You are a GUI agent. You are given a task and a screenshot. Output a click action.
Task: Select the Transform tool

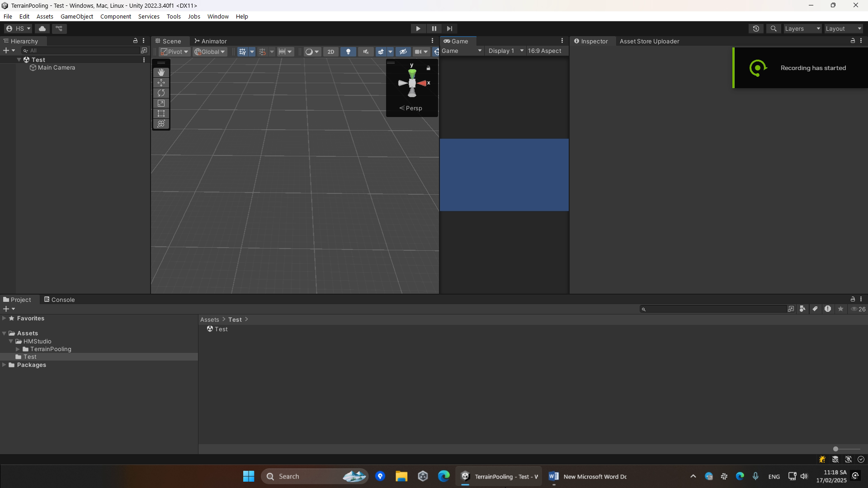point(161,124)
